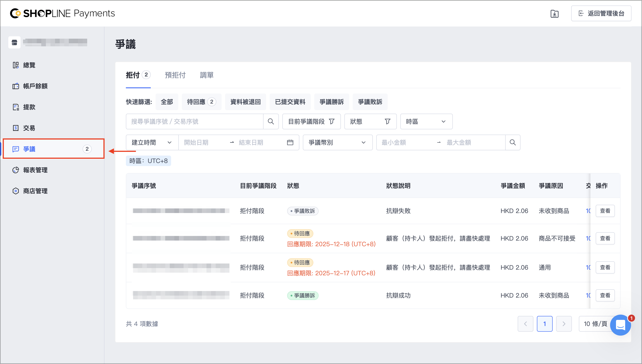Switch to the 調單 tab

[x=206, y=75]
